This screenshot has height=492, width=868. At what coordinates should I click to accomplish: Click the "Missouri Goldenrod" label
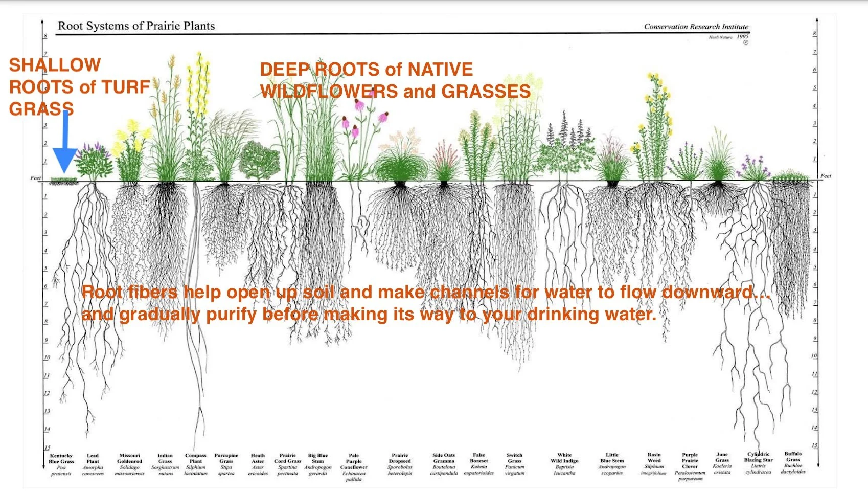click(129, 458)
